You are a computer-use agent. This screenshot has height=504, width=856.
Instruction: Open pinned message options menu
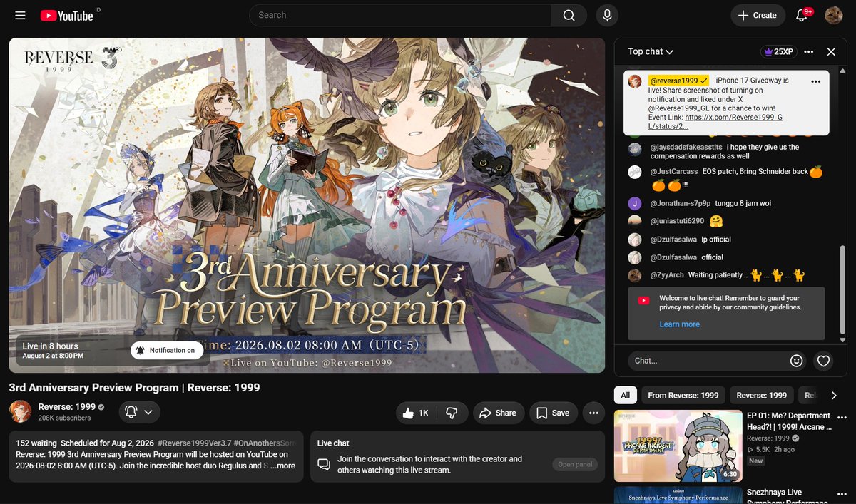point(815,81)
